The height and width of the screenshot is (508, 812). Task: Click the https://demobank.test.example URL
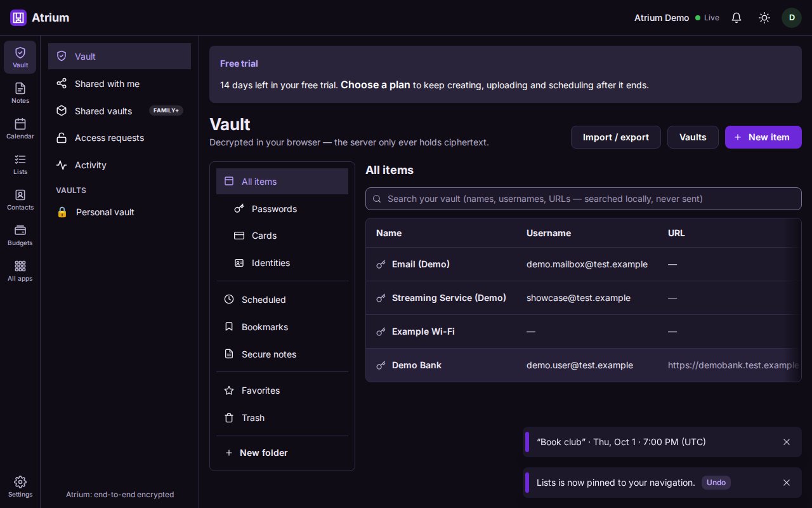[734, 365]
